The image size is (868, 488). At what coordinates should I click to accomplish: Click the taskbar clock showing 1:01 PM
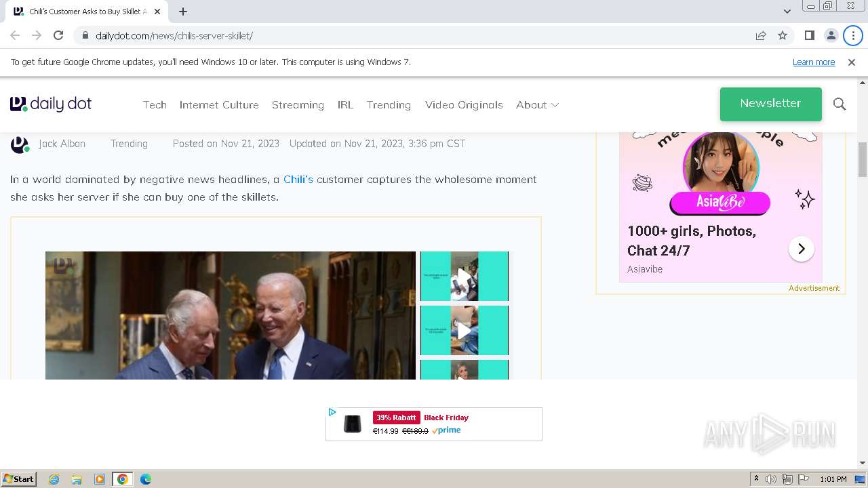pos(833,479)
